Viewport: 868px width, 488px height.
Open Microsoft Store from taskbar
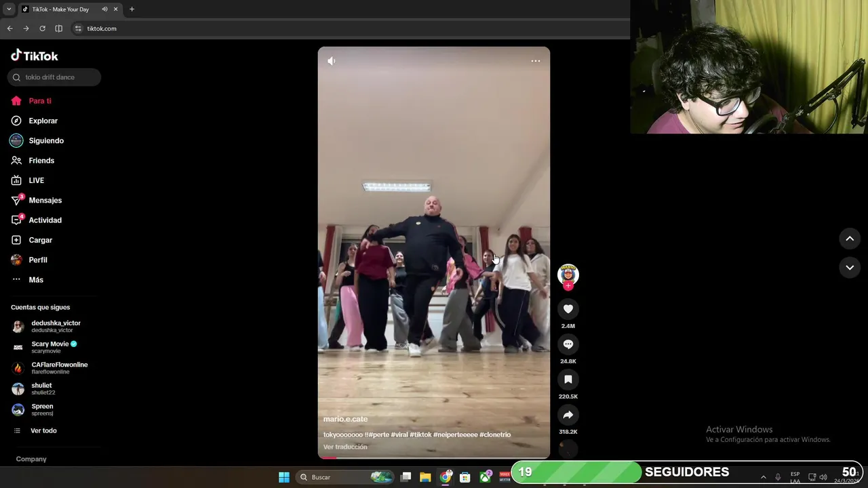(x=465, y=477)
